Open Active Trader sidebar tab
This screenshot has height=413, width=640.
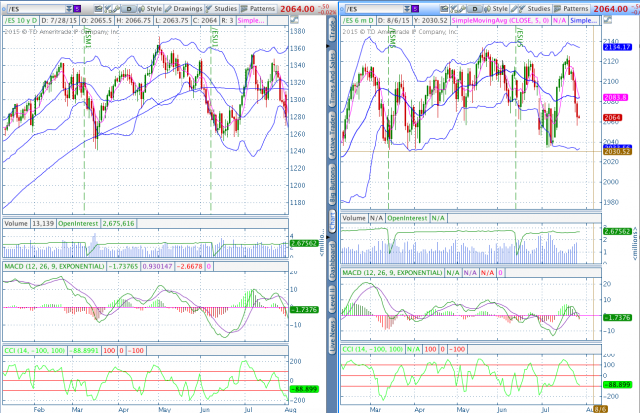pyautogui.click(x=332, y=135)
